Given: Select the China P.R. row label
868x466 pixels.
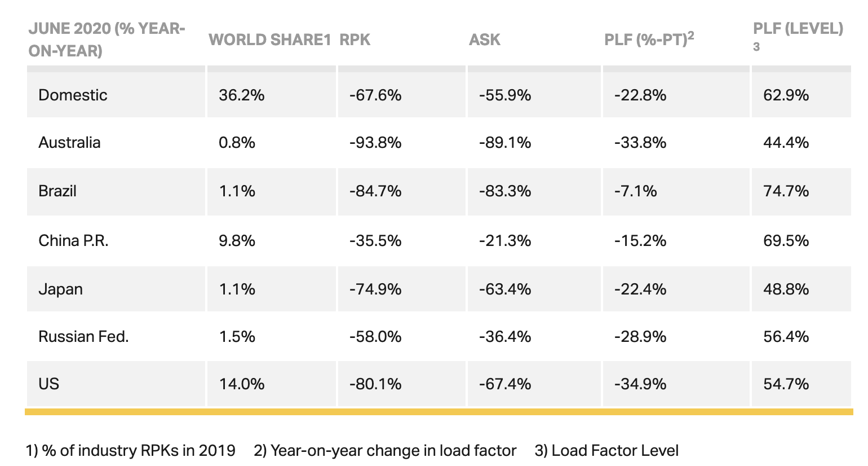Looking at the screenshot, I should (x=73, y=240).
